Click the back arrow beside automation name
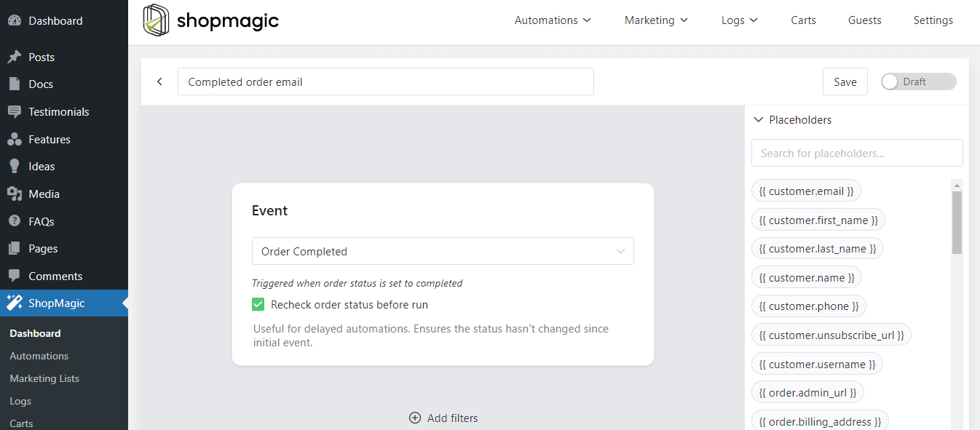 click(159, 81)
